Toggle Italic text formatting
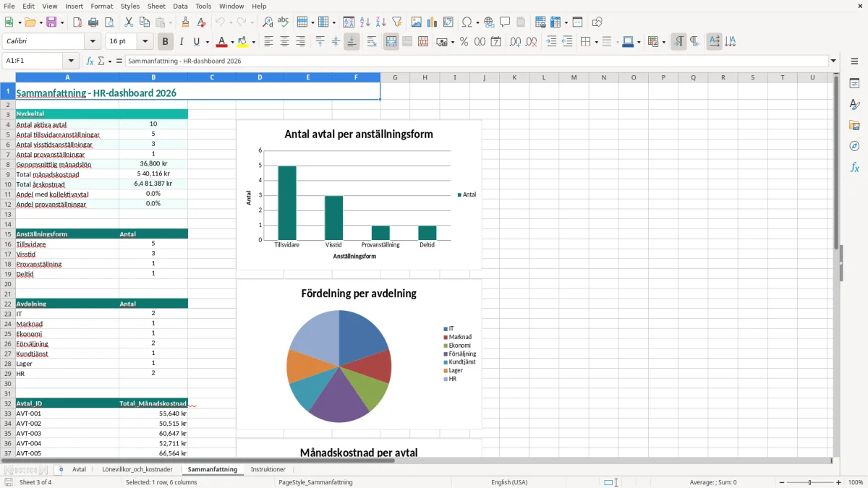 pos(182,42)
